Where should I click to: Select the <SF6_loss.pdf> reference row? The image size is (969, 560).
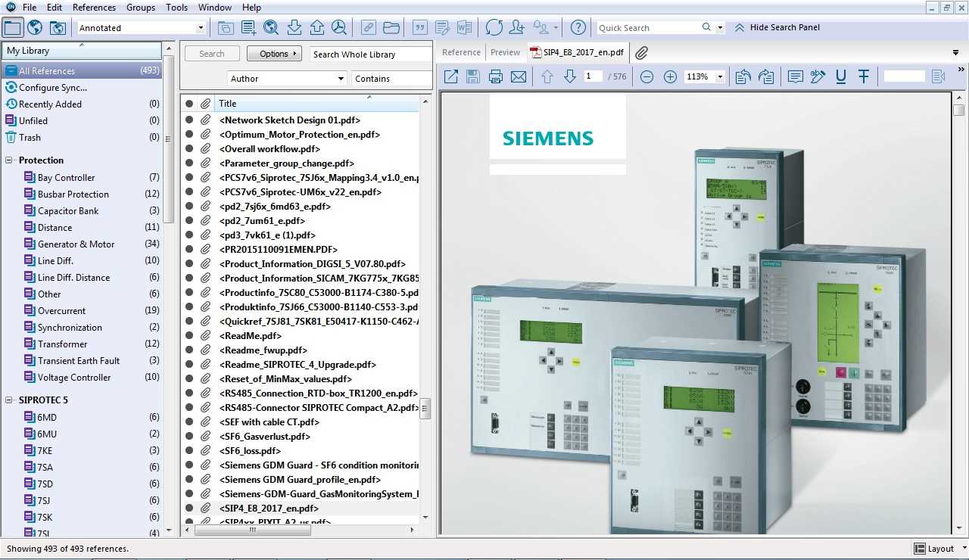coord(301,451)
